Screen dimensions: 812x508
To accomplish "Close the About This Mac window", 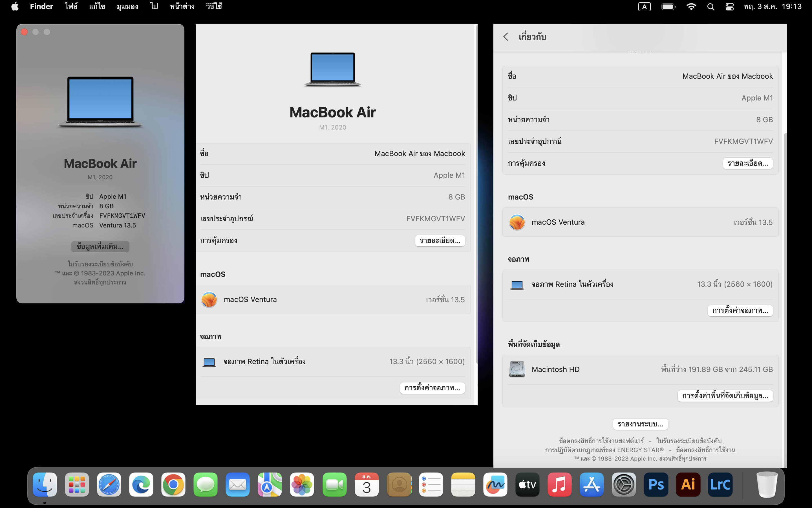I will (x=24, y=32).
